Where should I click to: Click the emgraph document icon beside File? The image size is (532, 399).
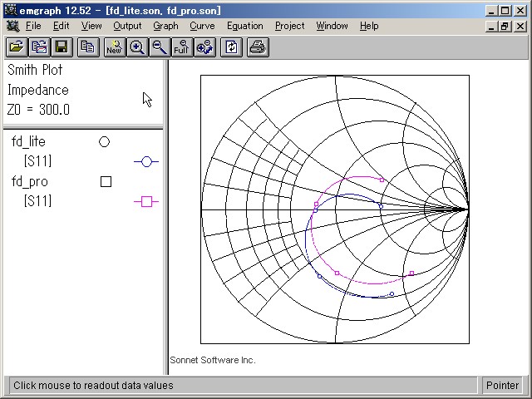click(13, 26)
